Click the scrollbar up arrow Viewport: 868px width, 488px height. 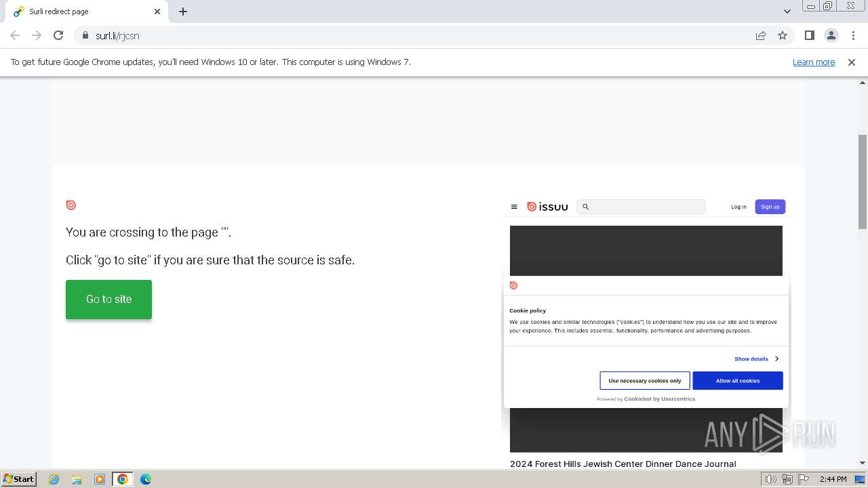[x=863, y=82]
